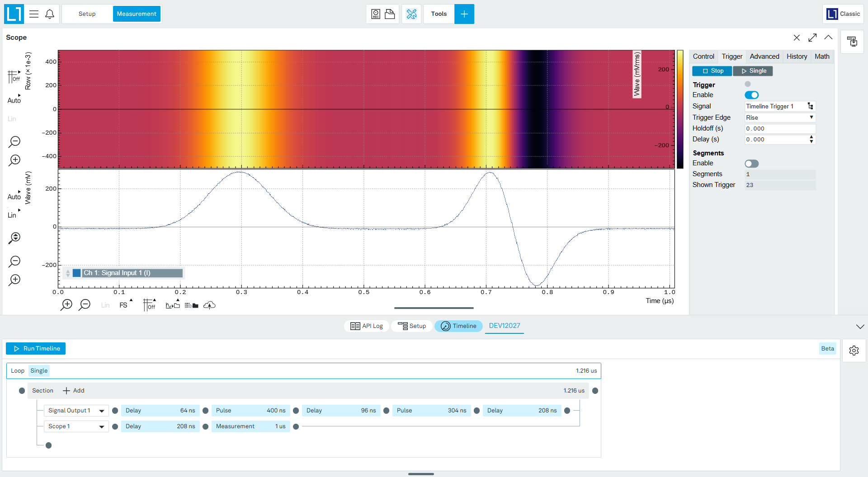Click the Run Timeline button
The width and height of the screenshot is (868, 477).
pyautogui.click(x=36, y=349)
